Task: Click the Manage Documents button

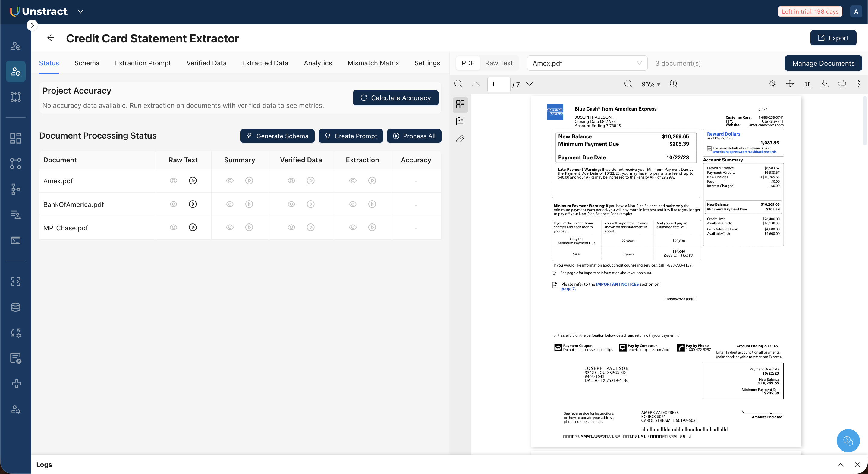Action: 823,63
